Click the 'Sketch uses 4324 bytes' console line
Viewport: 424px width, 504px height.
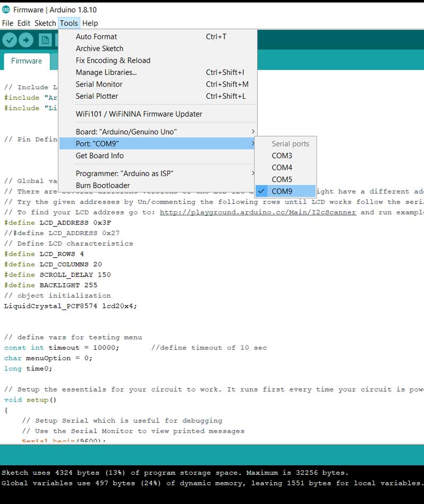pyautogui.click(x=175, y=473)
